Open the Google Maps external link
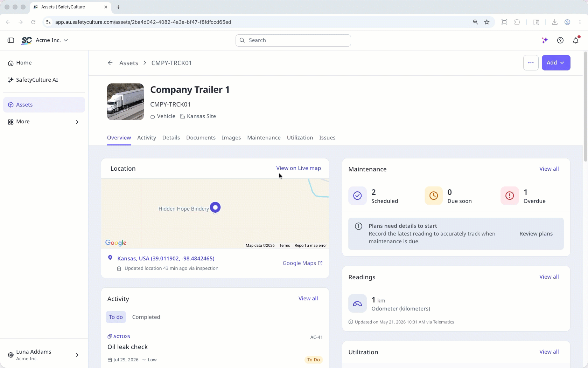Screen dimensions: 588x368 (x=302, y=263)
